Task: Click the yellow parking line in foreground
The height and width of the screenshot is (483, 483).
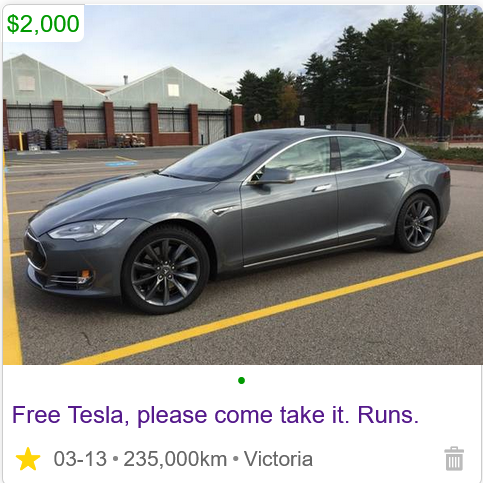Action: pos(274,308)
